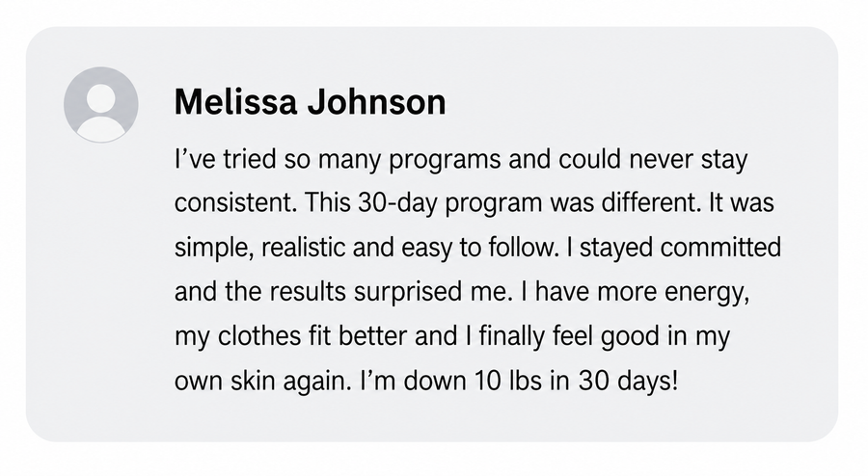Click the words "I stayed committed"

[x=673, y=249]
